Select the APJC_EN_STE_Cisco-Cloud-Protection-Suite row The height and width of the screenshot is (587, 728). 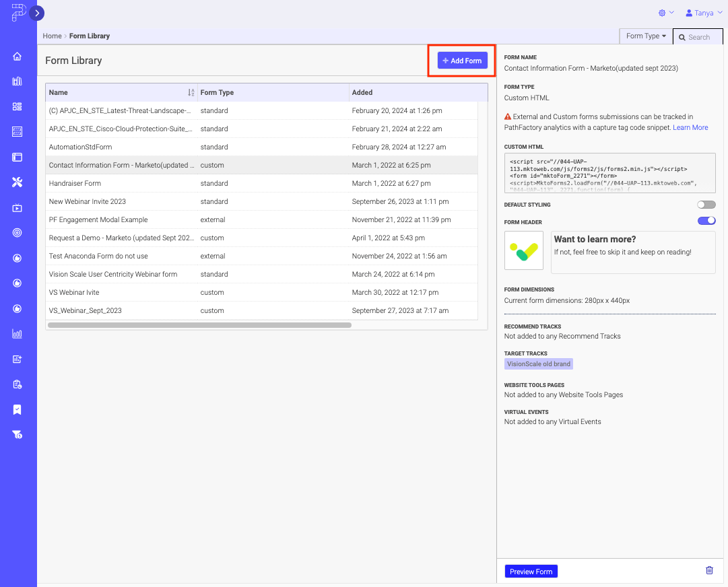[261, 129]
